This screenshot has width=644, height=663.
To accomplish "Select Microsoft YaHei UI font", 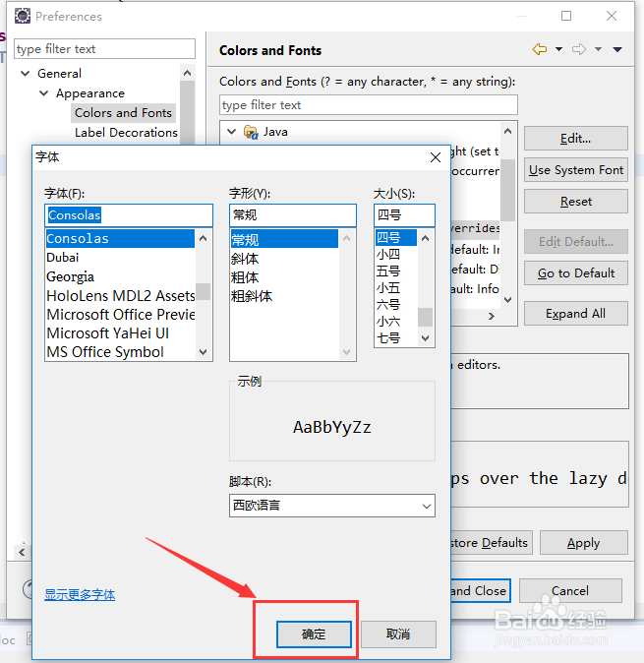I will pyautogui.click(x=120, y=333).
